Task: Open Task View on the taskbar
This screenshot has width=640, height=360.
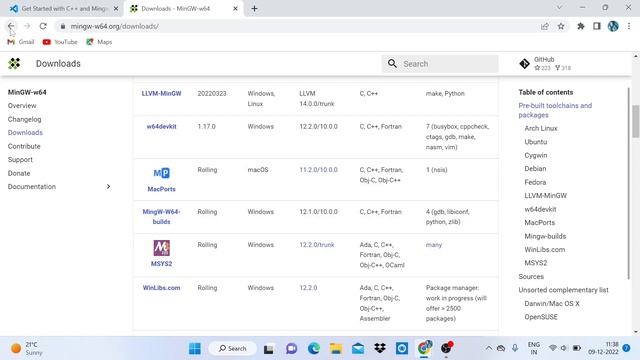Action: point(268,348)
